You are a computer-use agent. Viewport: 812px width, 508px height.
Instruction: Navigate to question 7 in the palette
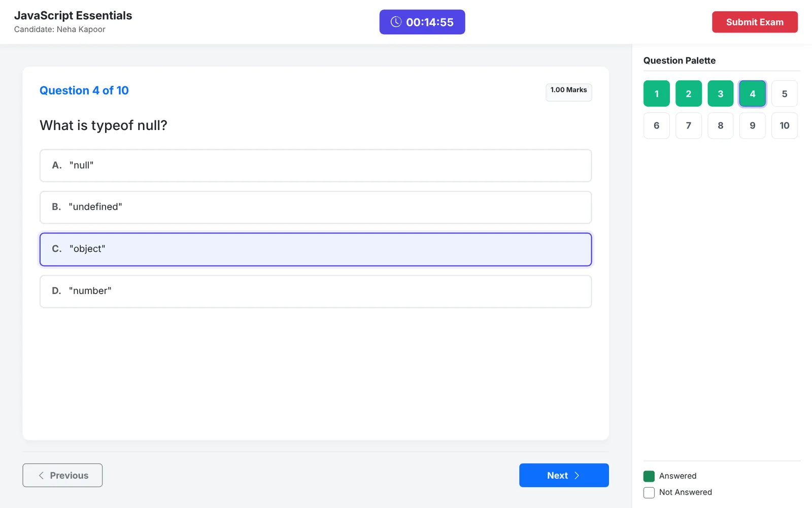click(x=689, y=125)
